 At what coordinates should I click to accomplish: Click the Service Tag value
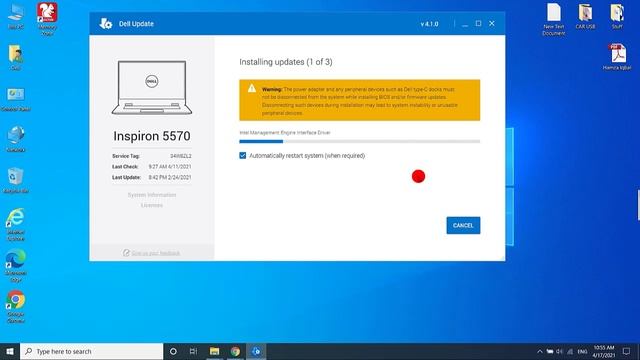point(181,156)
